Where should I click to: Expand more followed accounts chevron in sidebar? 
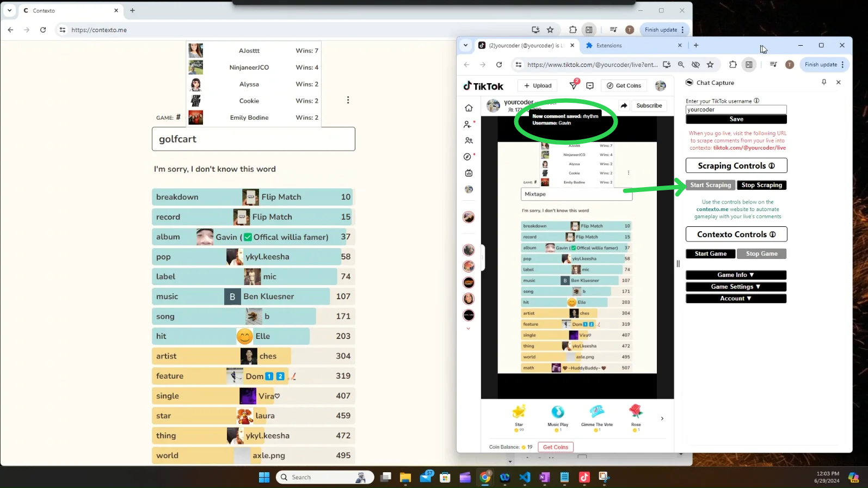coord(468,329)
